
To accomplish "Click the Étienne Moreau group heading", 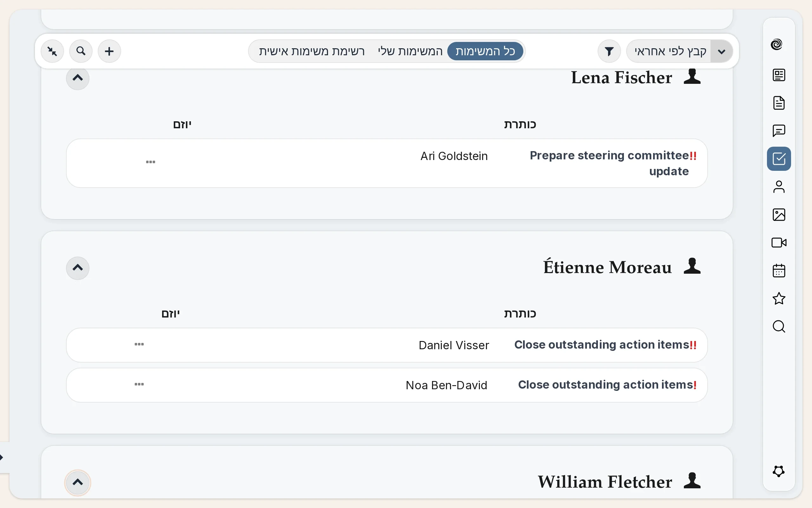I will (x=607, y=267).
